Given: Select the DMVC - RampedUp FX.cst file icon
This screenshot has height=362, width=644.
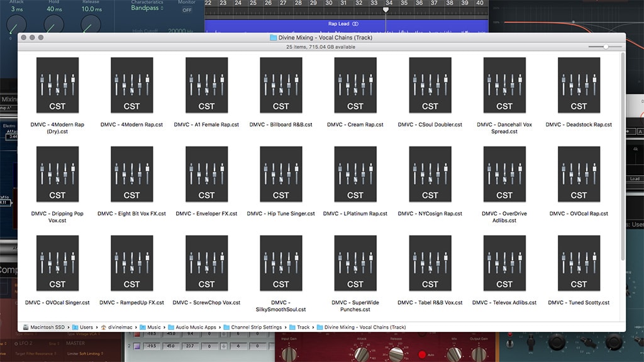Looking at the screenshot, I should pos(132,263).
